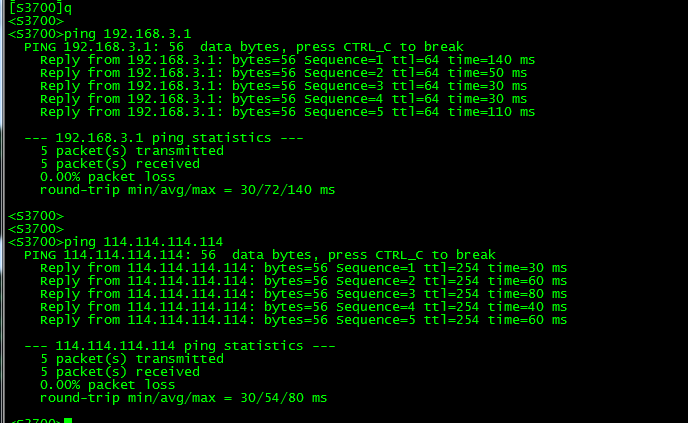Click the 192.168.3.1 reply with Sequence=2
The width and height of the screenshot is (688, 423).
[283, 73]
